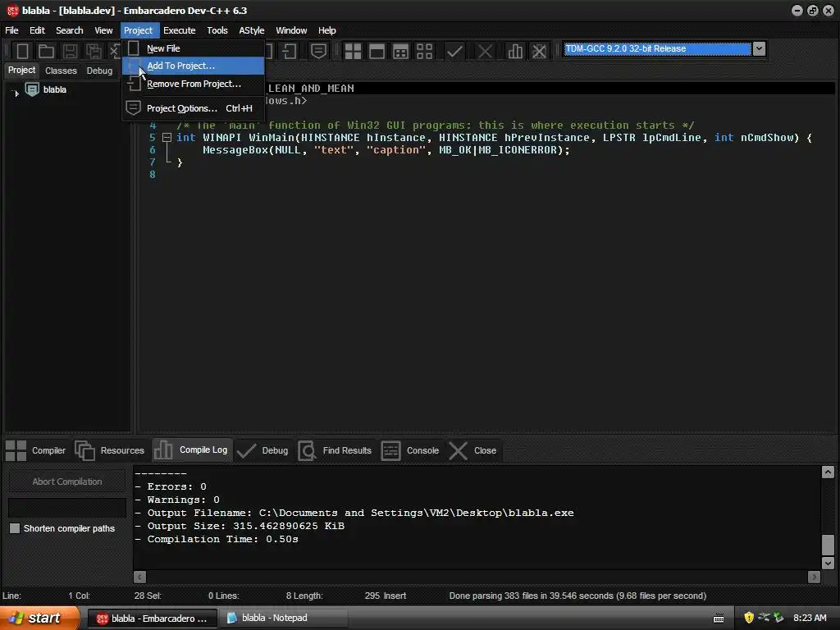Click 'Compilation Time: 0.50s' log line

point(217,540)
